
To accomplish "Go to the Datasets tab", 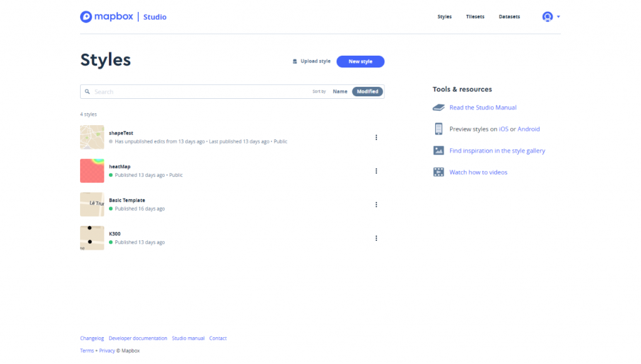I will [510, 17].
